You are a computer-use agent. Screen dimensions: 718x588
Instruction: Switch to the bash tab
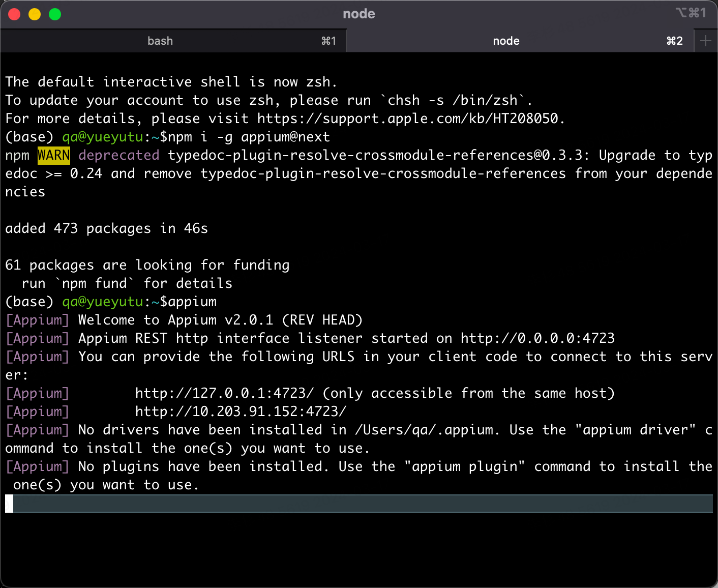coord(160,41)
